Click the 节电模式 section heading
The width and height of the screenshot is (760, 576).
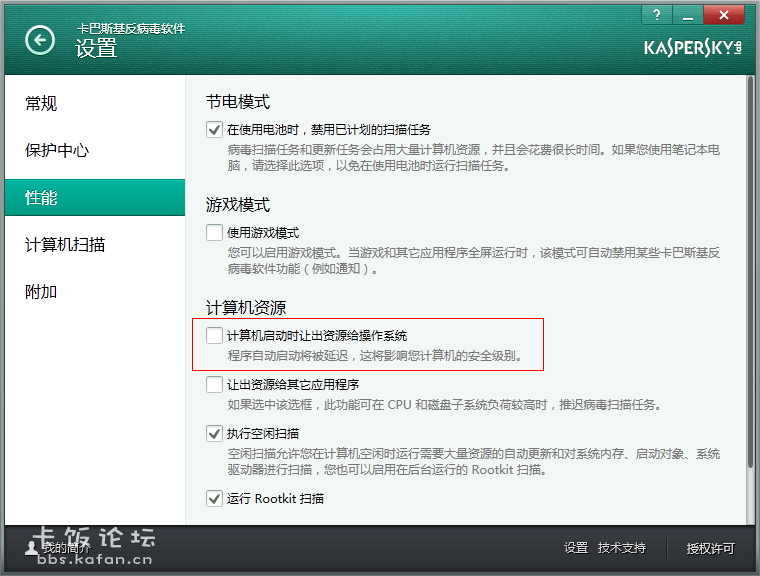click(x=238, y=102)
